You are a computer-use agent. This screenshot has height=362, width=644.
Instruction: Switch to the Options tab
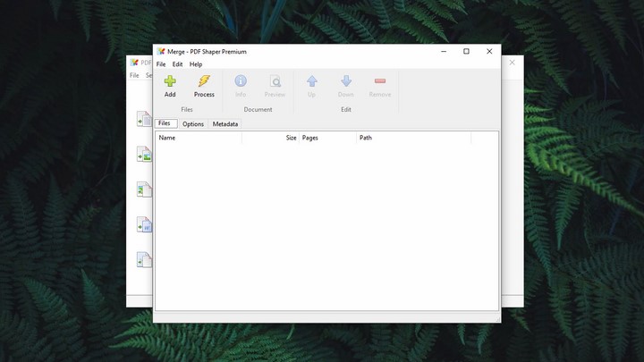[x=193, y=124]
